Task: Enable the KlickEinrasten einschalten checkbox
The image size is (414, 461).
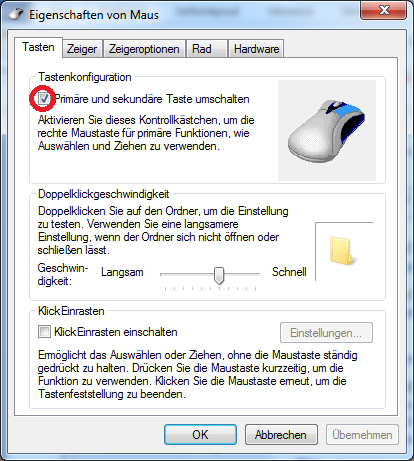Action: tap(44, 332)
